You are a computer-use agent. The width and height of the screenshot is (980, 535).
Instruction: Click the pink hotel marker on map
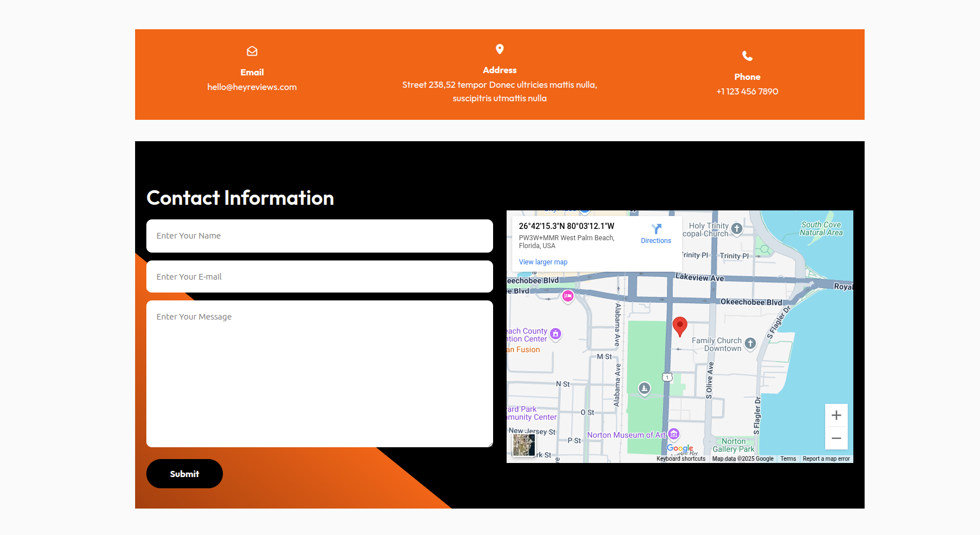[567, 296]
